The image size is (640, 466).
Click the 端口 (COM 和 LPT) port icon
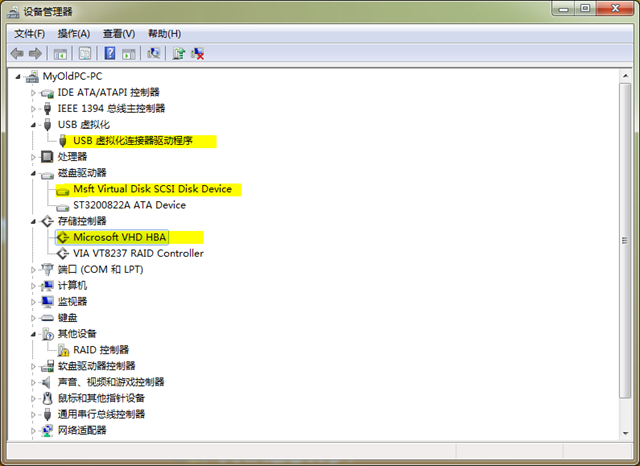47,269
